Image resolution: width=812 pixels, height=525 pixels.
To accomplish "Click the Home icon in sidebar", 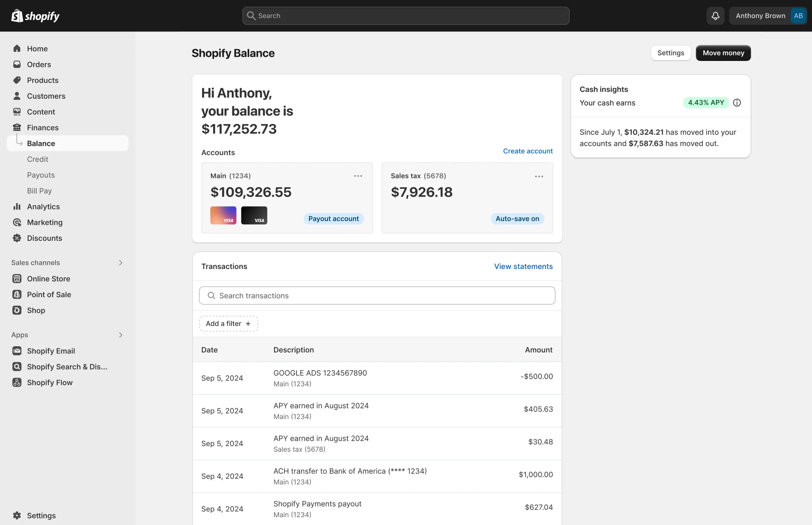I will pos(17,49).
